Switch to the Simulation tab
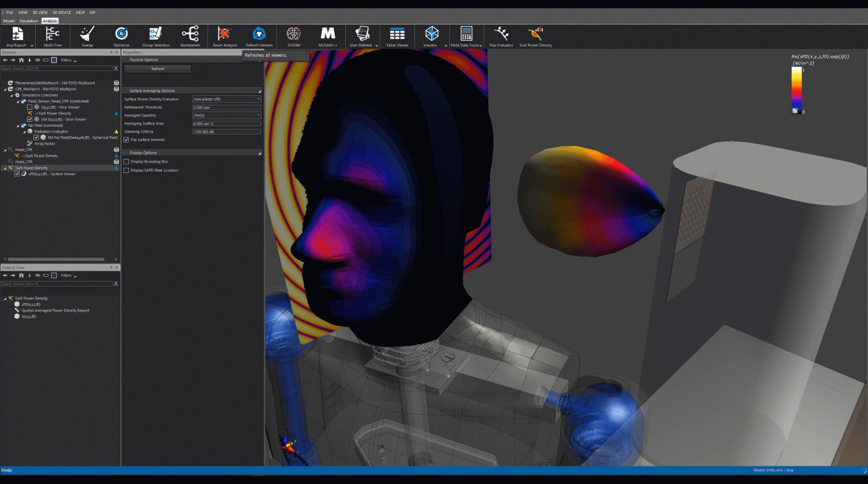The height and width of the screenshot is (484, 868). coord(28,20)
